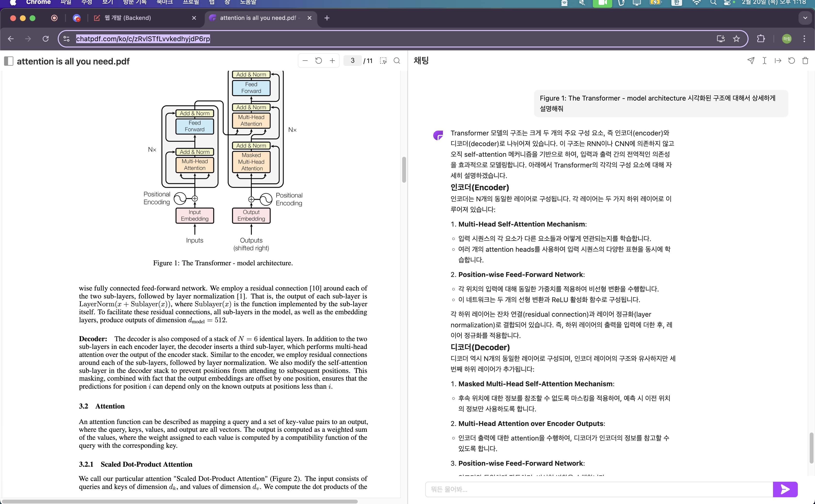The width and height of the screenshot is (815, 504).
Task: Click the PDF vertical scrollbar thumb
Action: 404,170
